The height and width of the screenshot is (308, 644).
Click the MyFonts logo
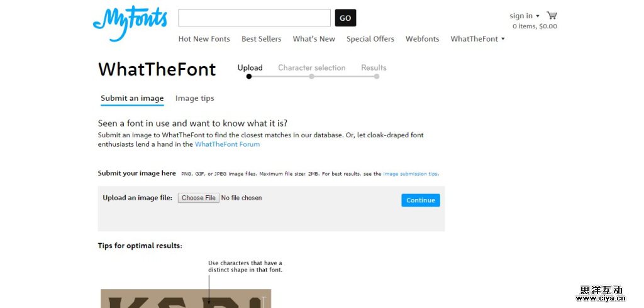pyautogui.click(x=130, y=23)
